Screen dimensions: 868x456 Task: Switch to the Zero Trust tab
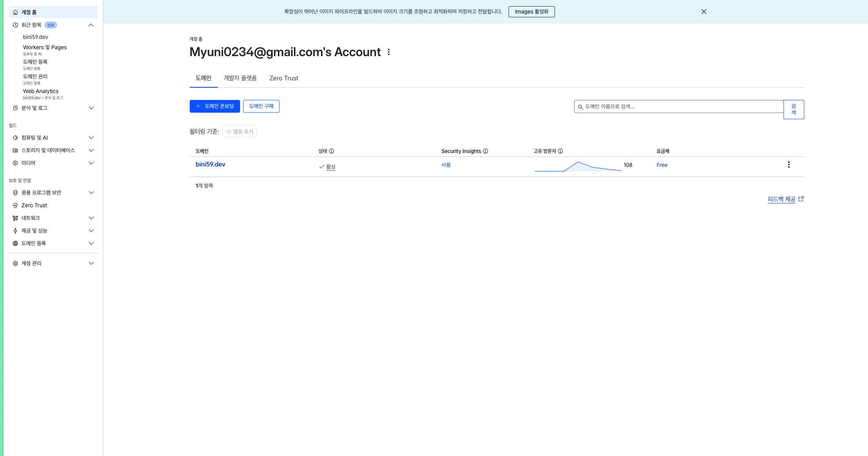click(283, 78)
